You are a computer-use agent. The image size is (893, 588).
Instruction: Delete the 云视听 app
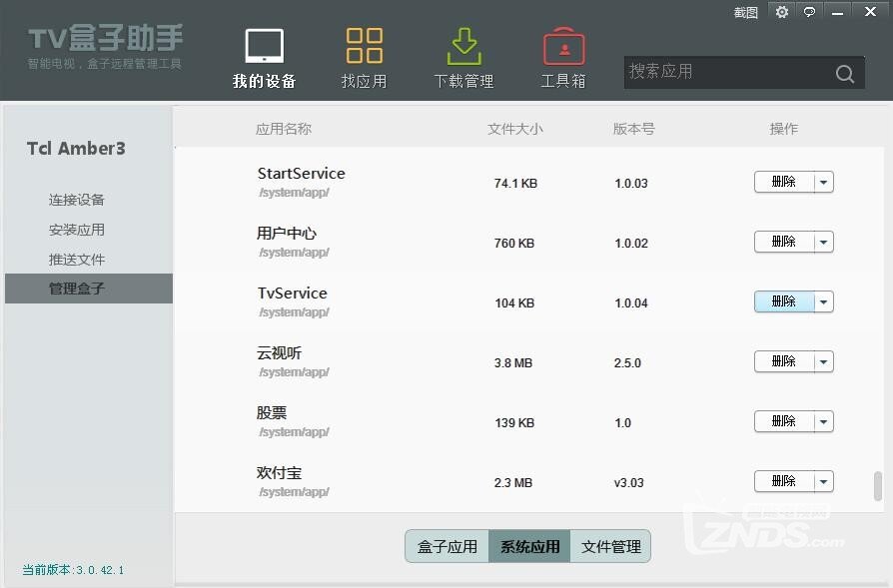point(784,361)
